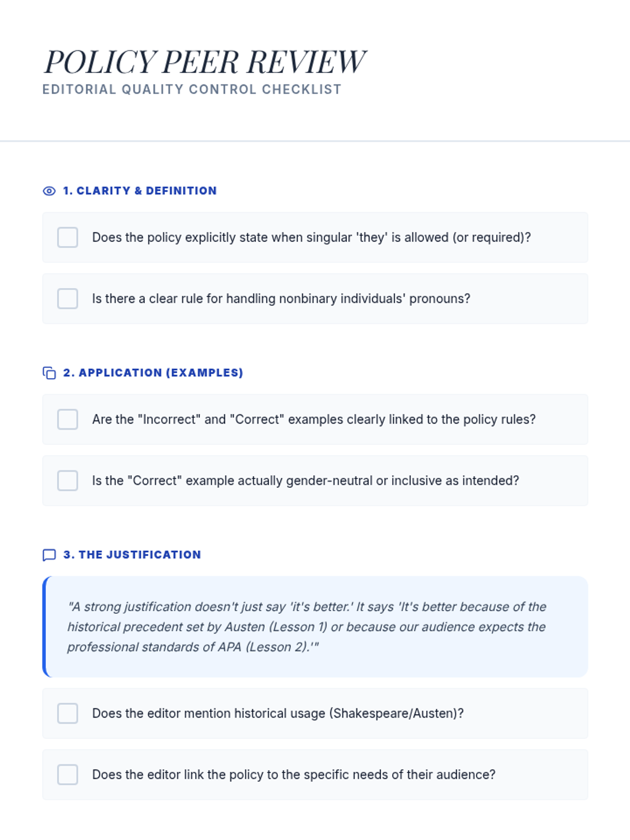Click the 3. The Justification heading

click(132, 555)
